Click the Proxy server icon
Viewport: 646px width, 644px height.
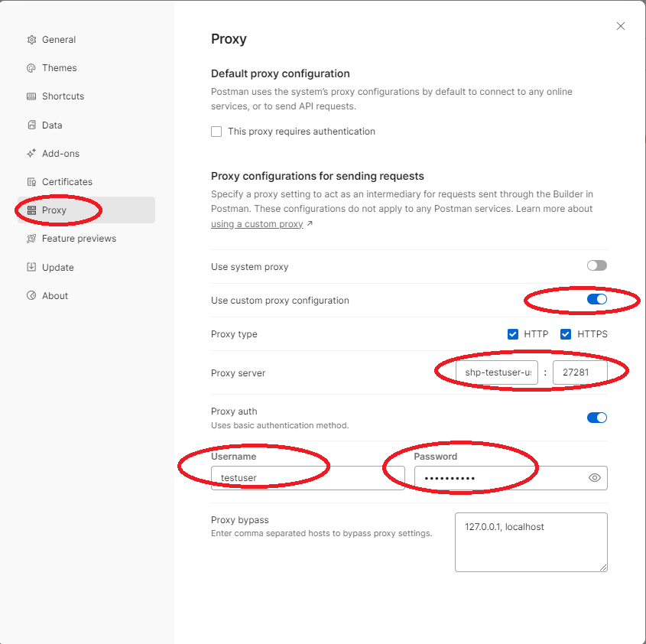point(31,210)
